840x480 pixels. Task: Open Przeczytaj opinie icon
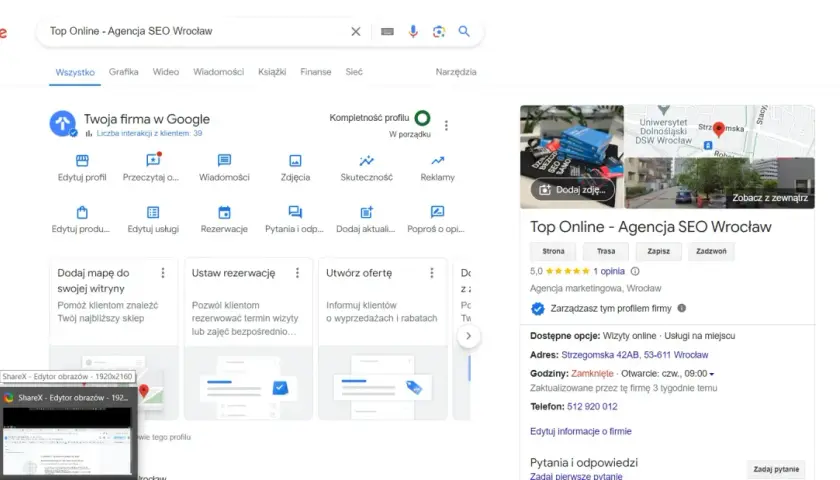pyautogui.click(x=153, y=160)
